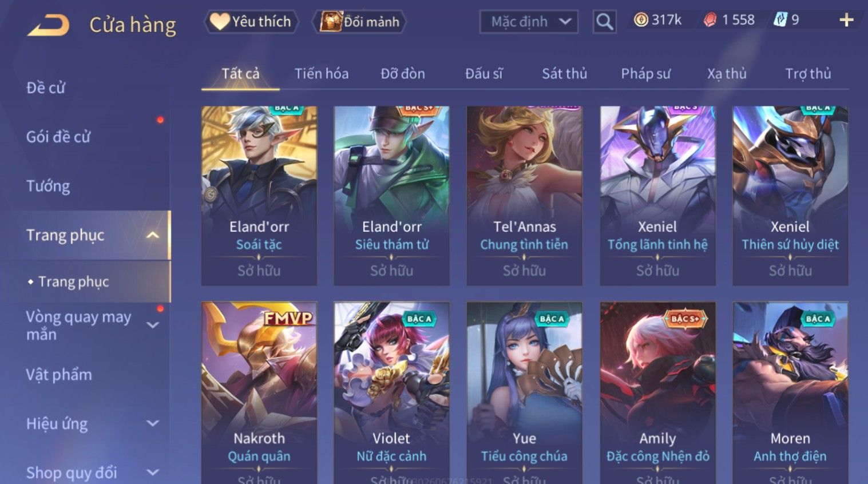The width and height of the screenshot is (868, 484).
Task: Open search with the magnifier icon
Action: (x=604, y=22)
